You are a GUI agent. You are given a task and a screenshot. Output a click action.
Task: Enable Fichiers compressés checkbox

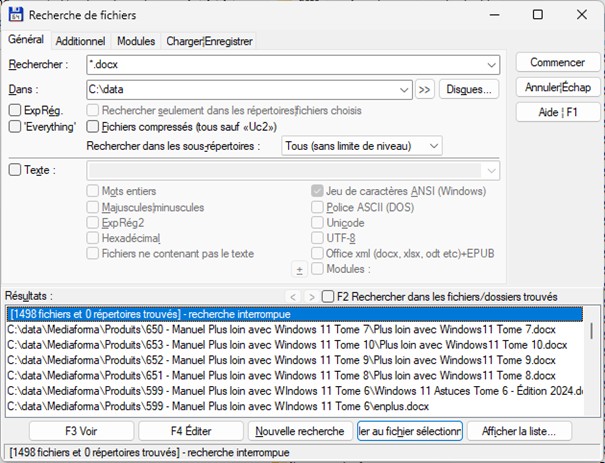point(94,127)
